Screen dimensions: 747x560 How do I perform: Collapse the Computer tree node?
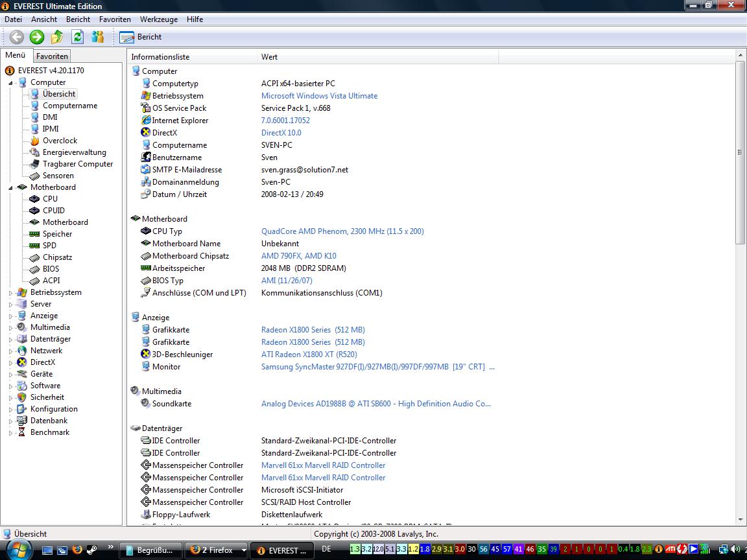(10, 83)
